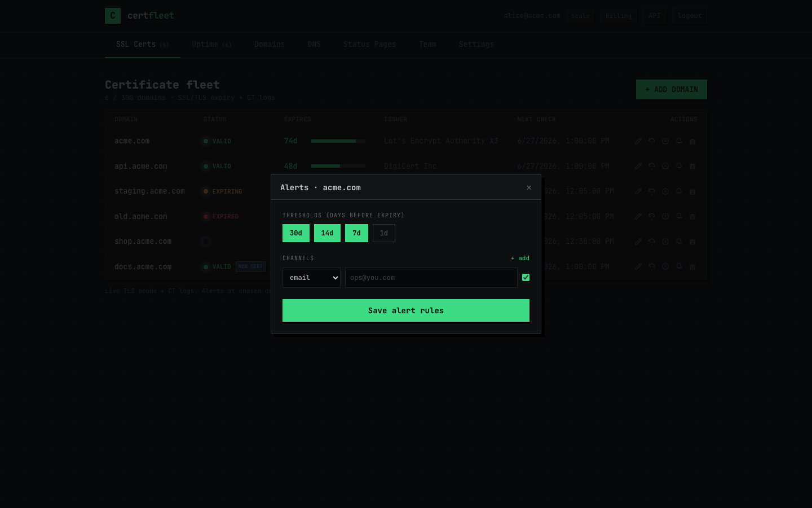Open history clock icon for acme.com row
This screenshot has width=812, height=508.
click(665, 141)
